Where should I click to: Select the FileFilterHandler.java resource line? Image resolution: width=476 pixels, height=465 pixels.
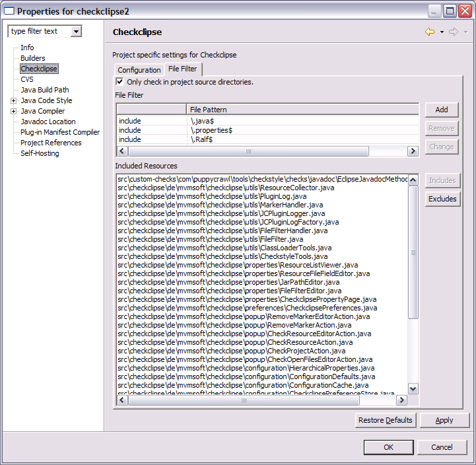(222, 231)
